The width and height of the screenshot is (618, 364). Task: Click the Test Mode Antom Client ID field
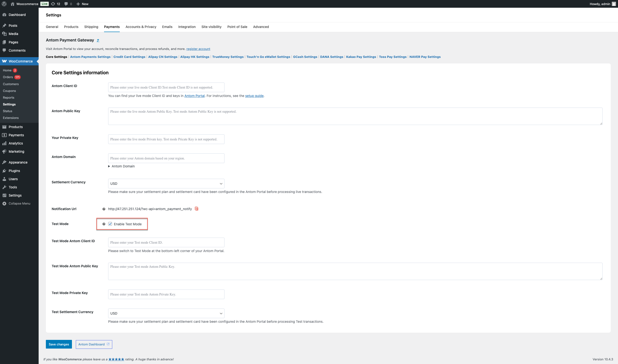[166, 242]
